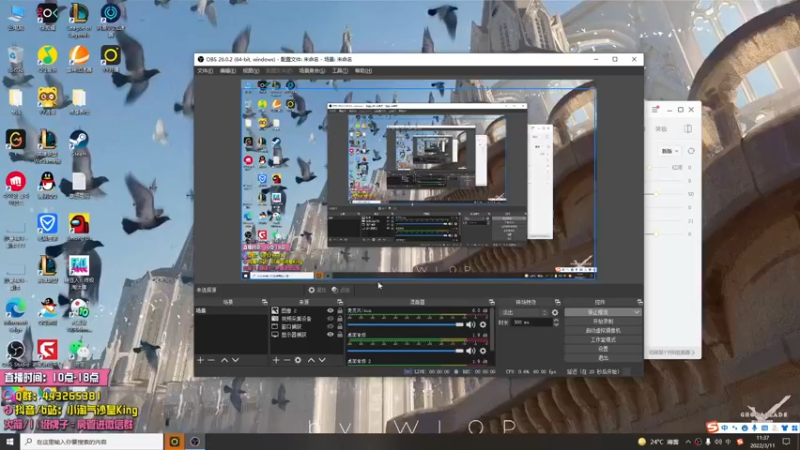Toggle lock on second source row
This screenshot has height=450, width=800.
[x=340, y=318]
